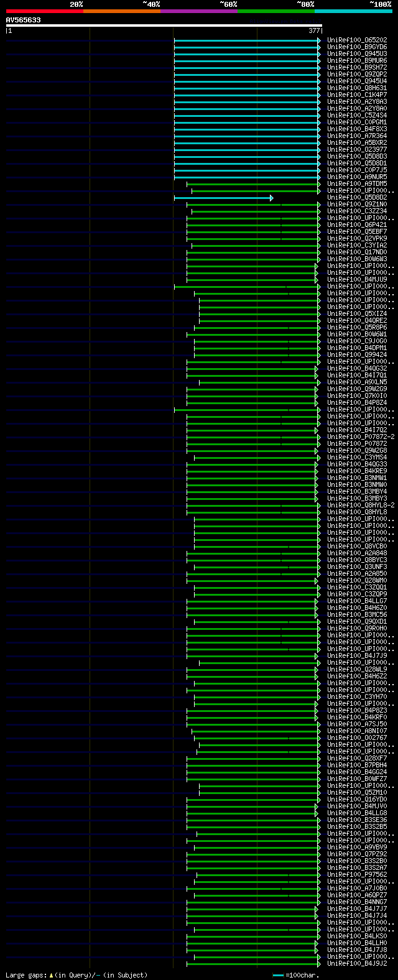This screenshot has width=398, height=980.
Task: Select the UniRef100_A8NI07 label
Action: click(x=357, y=731)
